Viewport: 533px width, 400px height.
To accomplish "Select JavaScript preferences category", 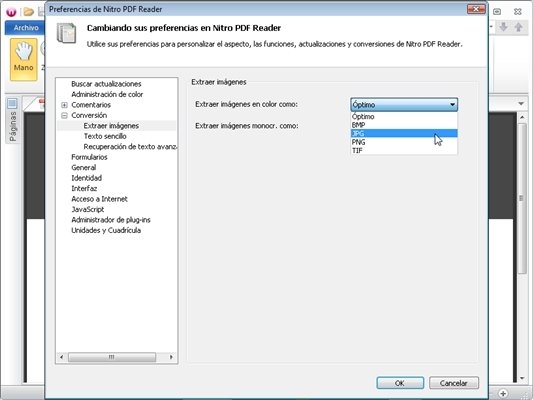I will point(88,209).
